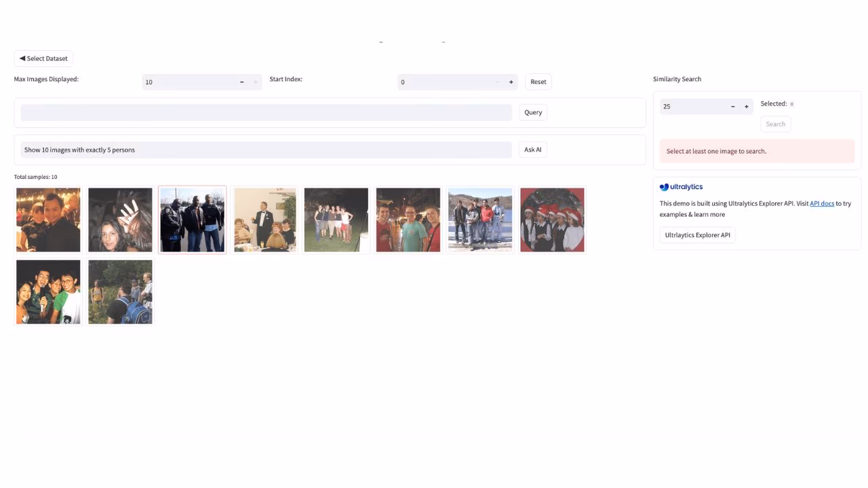This screenshot has height=488, width=868.
Task: Click Search in the Similarity Search panel
Action: pyautogui.click(x=775, y=123)
